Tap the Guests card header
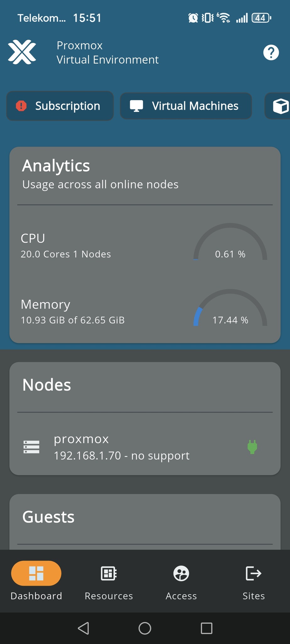 click(x=48, y=517)
